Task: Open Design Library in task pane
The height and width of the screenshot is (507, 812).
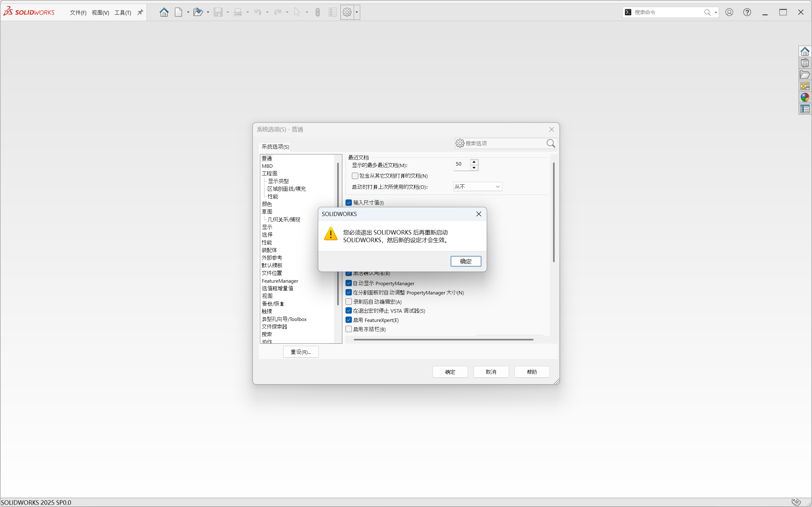Action: [x=805, y=63]
